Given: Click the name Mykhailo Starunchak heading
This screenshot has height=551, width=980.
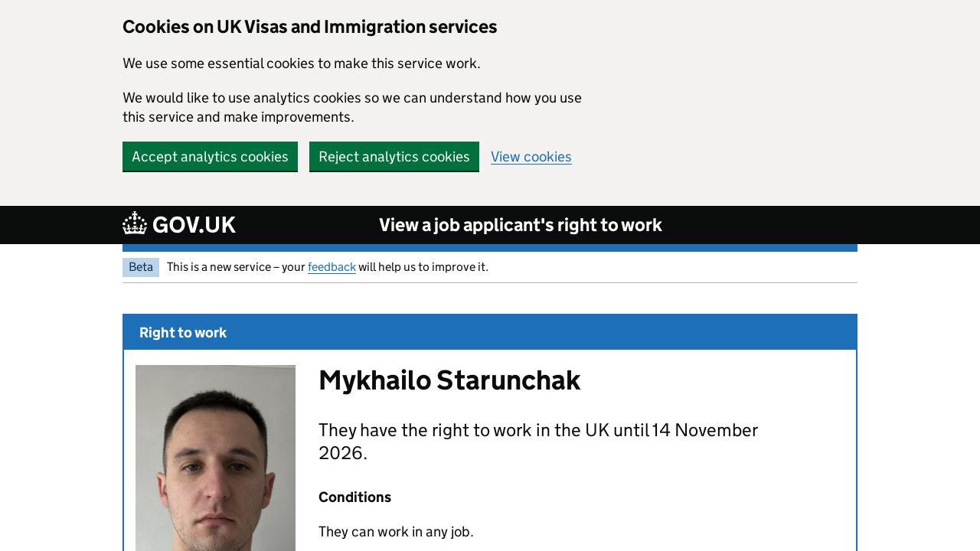Looking at the screenshot, I should tap(449, 380).
